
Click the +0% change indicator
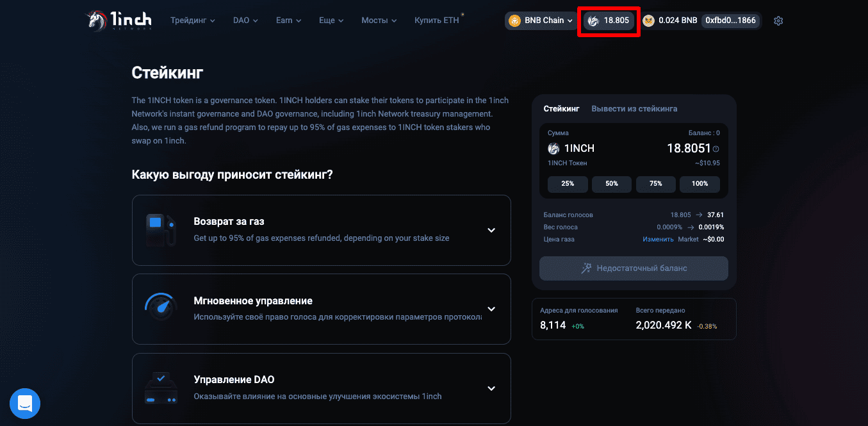point(578,326)
